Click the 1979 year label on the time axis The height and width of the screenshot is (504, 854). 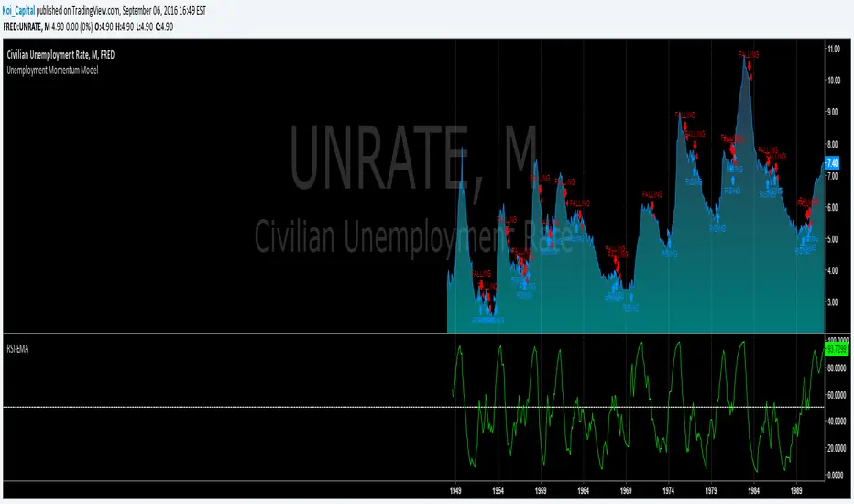[711, 490]
